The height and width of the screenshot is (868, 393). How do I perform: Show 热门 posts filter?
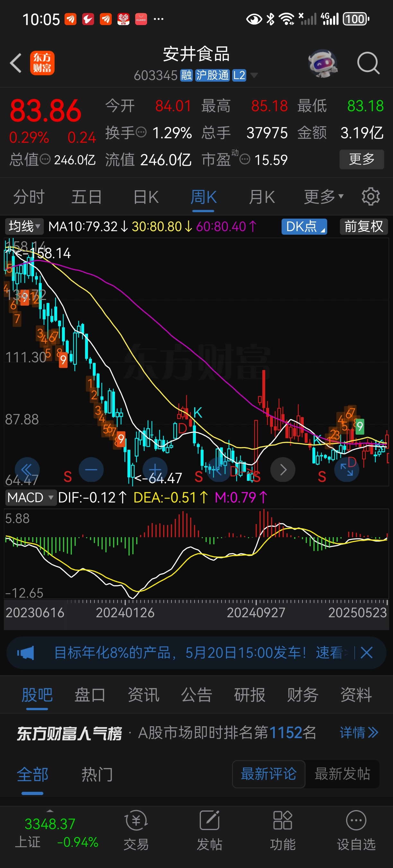point(97,774)
